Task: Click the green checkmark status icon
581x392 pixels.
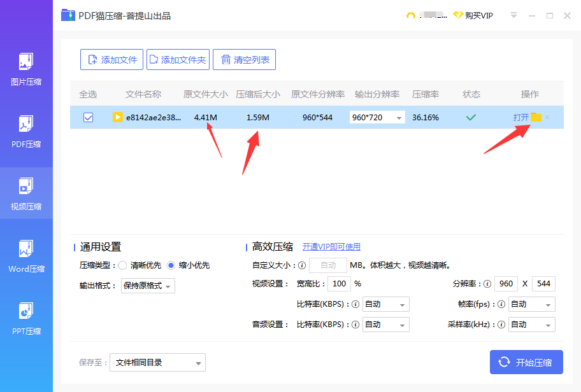Action: coord(471,117)
